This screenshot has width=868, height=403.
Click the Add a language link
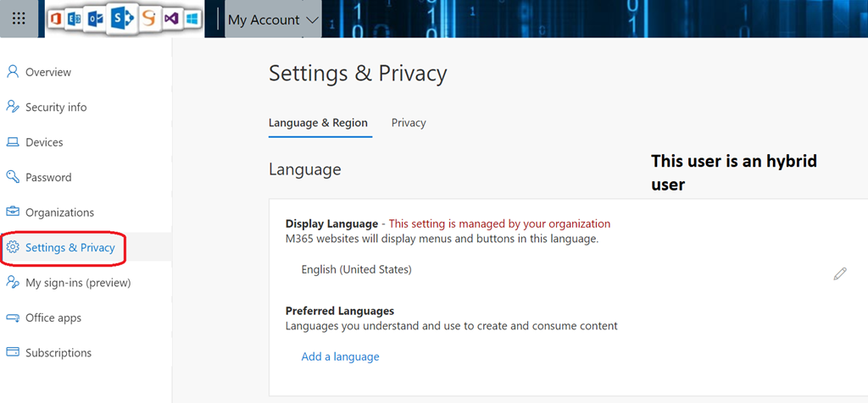[x=340, y=356]
